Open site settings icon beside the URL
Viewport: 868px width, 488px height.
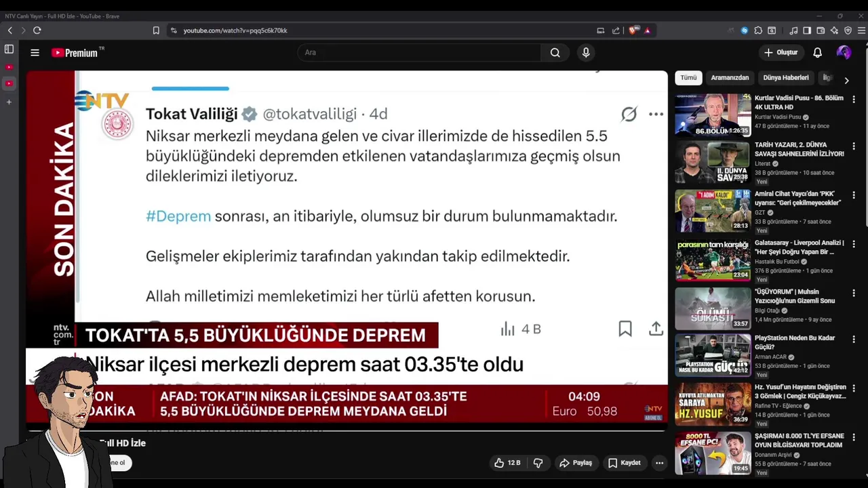pyautogui.click(x=174, y=30)
